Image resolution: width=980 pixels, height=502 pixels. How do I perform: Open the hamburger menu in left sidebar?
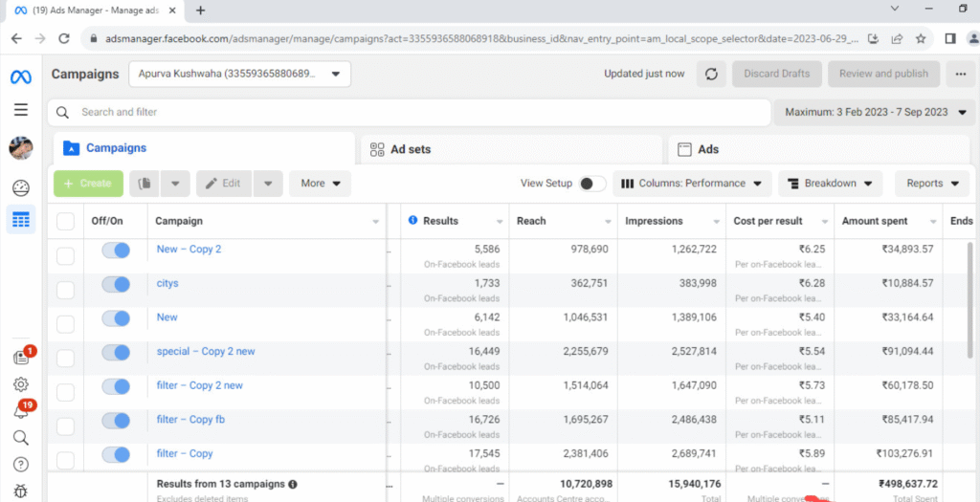point(20,110)
